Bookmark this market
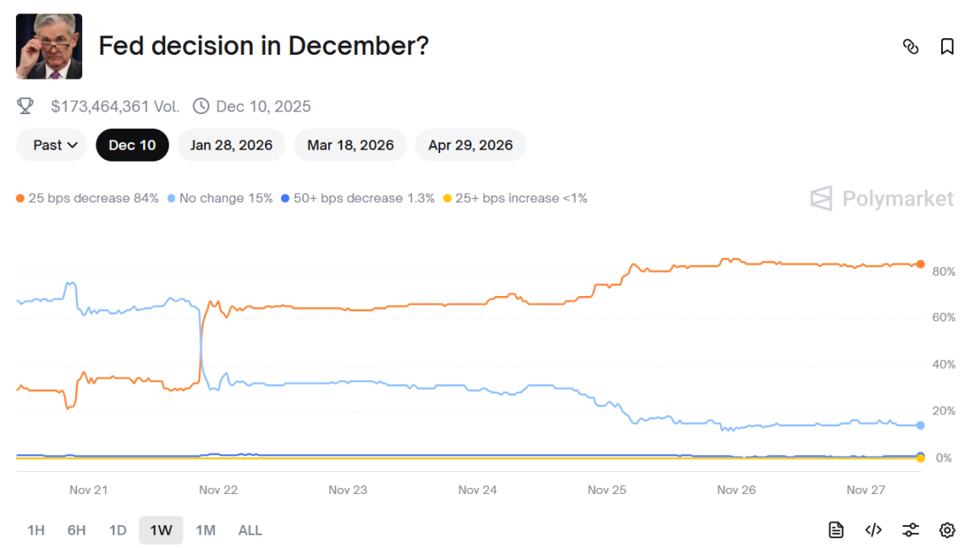Screen dimensions: 980x548 tap(946, 47)
